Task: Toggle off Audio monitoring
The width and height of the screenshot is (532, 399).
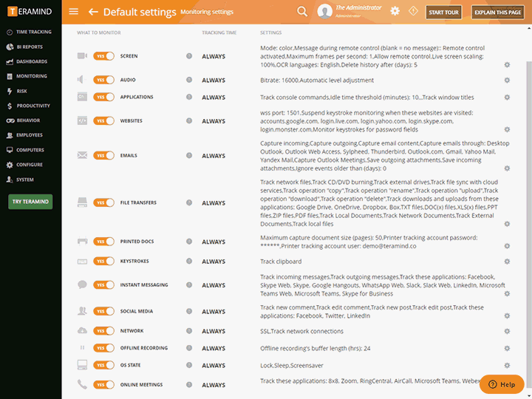Action: pos(104,80)
